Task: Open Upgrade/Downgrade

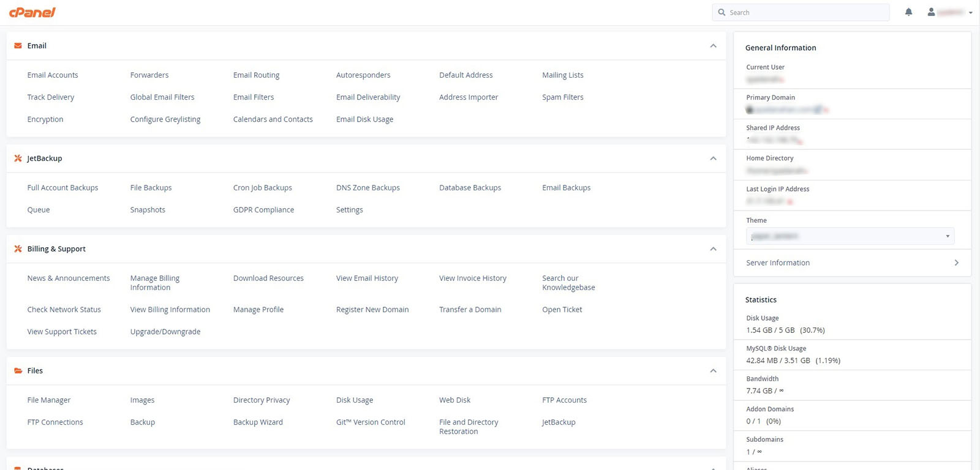Action: (x=165, y=332)
